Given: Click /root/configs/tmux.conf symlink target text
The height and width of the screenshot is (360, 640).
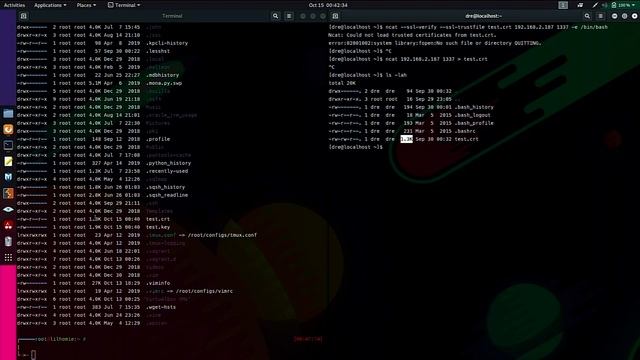Looking at the screenshot, I should point(222,235).
